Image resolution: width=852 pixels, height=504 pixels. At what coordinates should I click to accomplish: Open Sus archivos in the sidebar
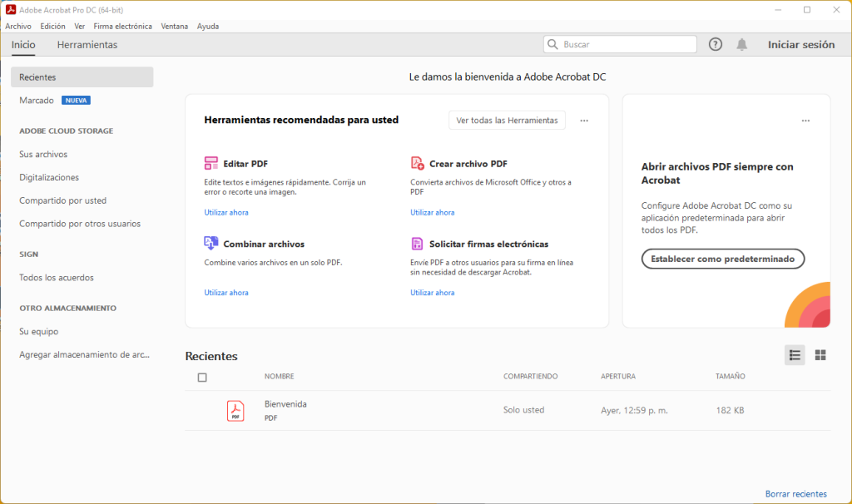(43, 154)
